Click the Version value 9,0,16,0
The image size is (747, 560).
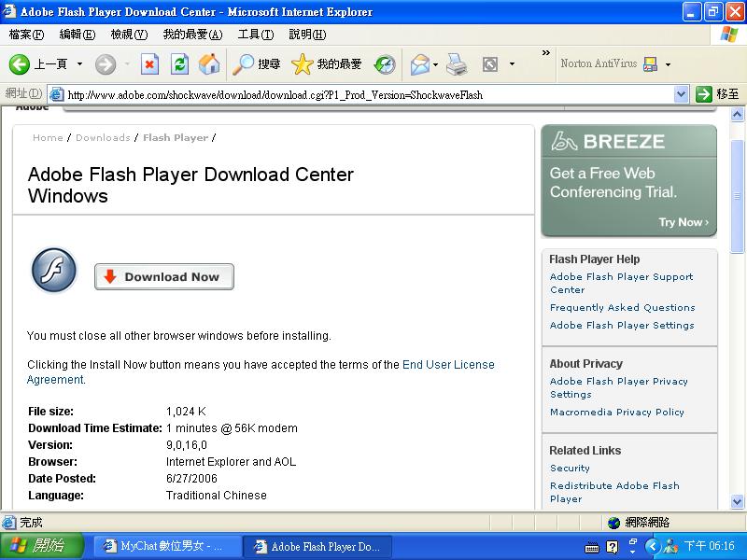click(x=186, y=445)
